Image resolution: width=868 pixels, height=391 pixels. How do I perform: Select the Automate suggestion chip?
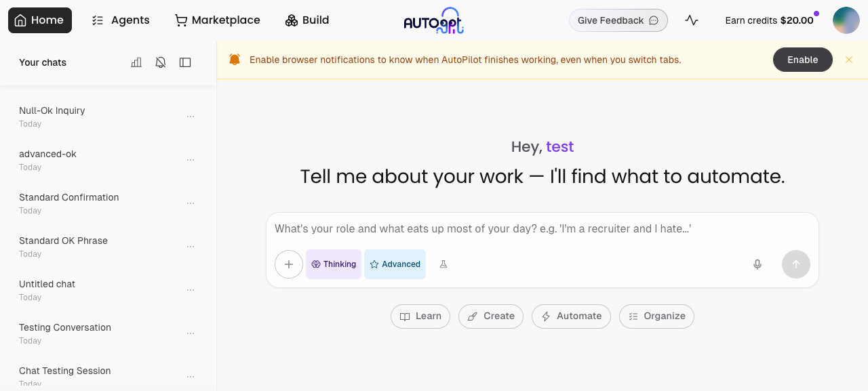pos(571,316)
